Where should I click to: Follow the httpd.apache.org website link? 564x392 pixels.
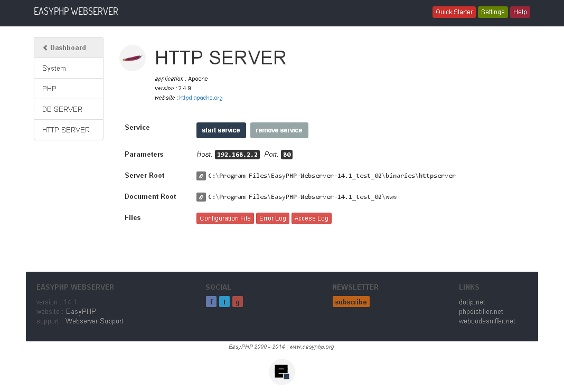201,98
